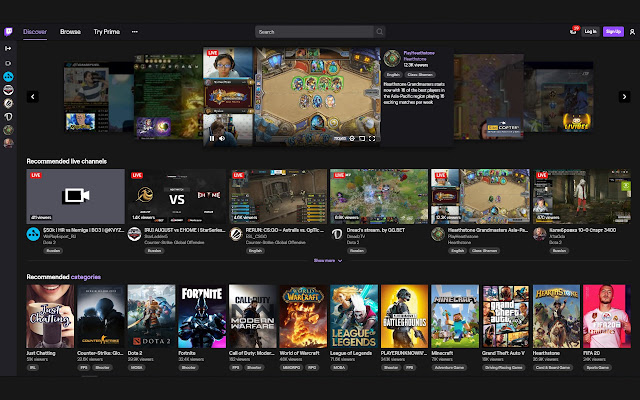Switch to the Discover tab
Image resolution: width=640 pixels, height=400 pixels.
point(35,32)
